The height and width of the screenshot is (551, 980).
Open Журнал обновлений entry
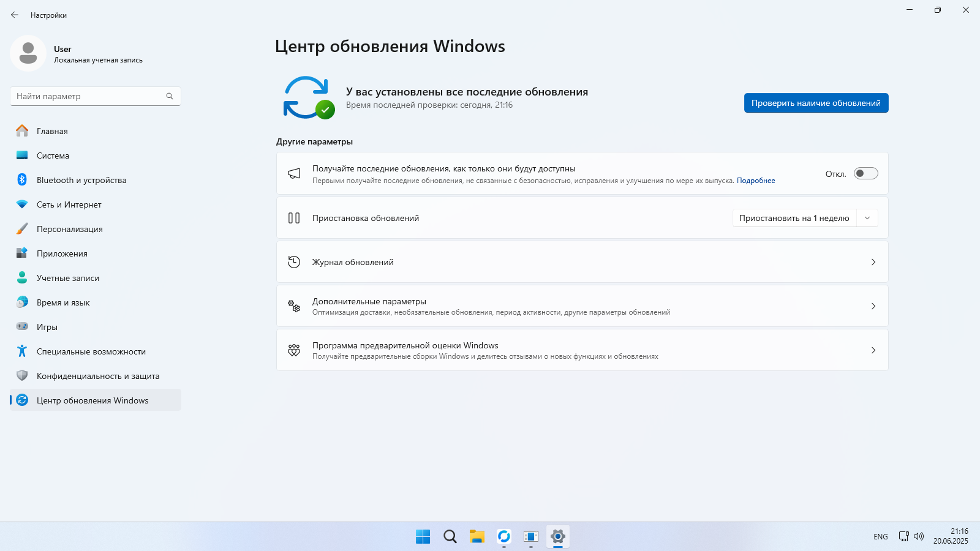pyautogui.click(x=582, y=262)
